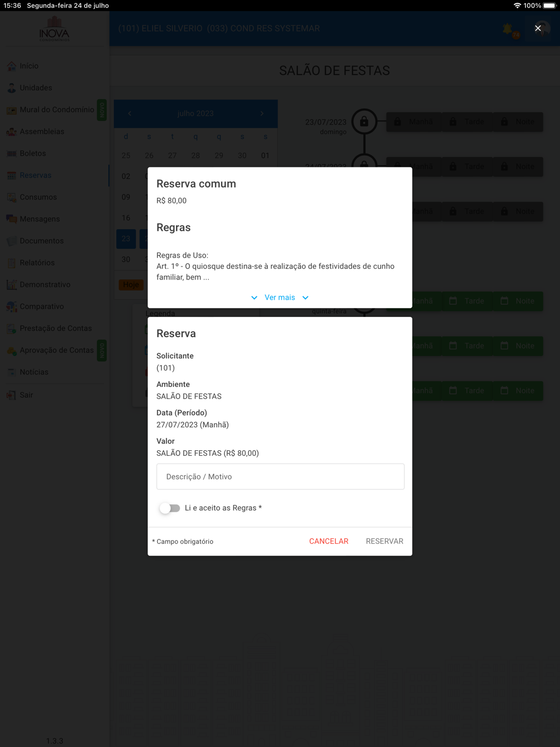Cancel the reservation with CANCELAR

tap(329, 541)
